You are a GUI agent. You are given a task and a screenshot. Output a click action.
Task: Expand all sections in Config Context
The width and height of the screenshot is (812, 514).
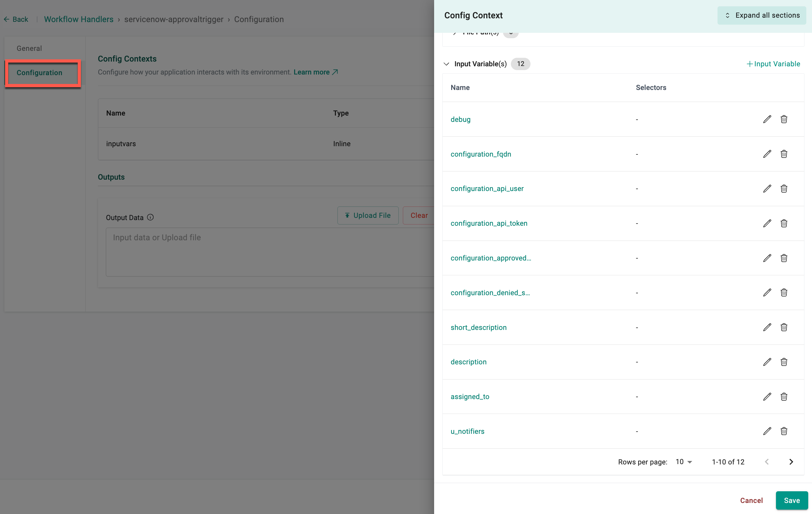[x=761, y=15]
